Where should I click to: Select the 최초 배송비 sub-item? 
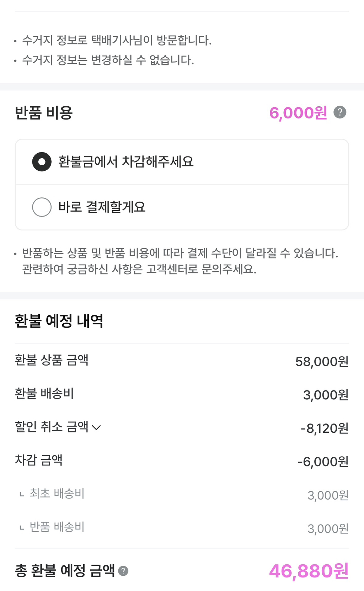(x=57, y=494)
